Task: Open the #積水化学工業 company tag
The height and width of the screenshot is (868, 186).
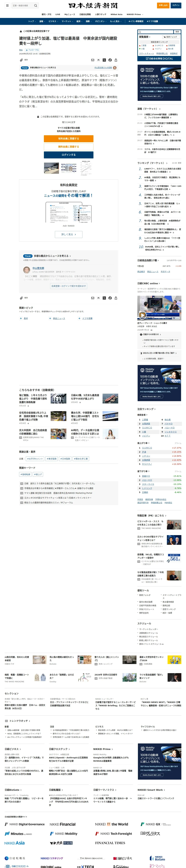Action: [81, 459]
